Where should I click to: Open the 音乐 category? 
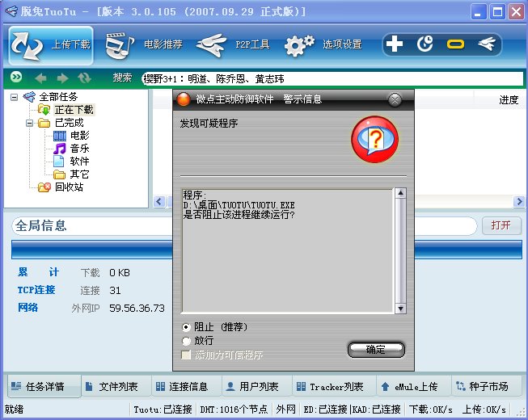pos(80,149)
